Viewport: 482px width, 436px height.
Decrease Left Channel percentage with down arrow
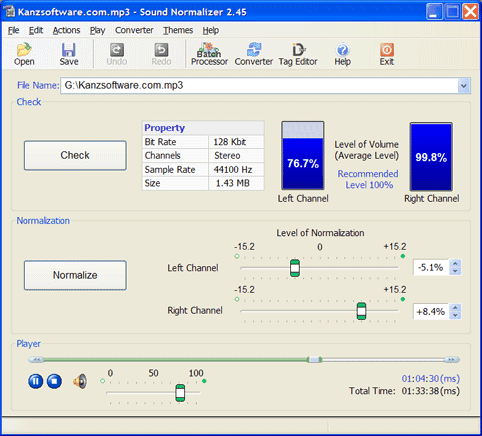coord(455,271)
